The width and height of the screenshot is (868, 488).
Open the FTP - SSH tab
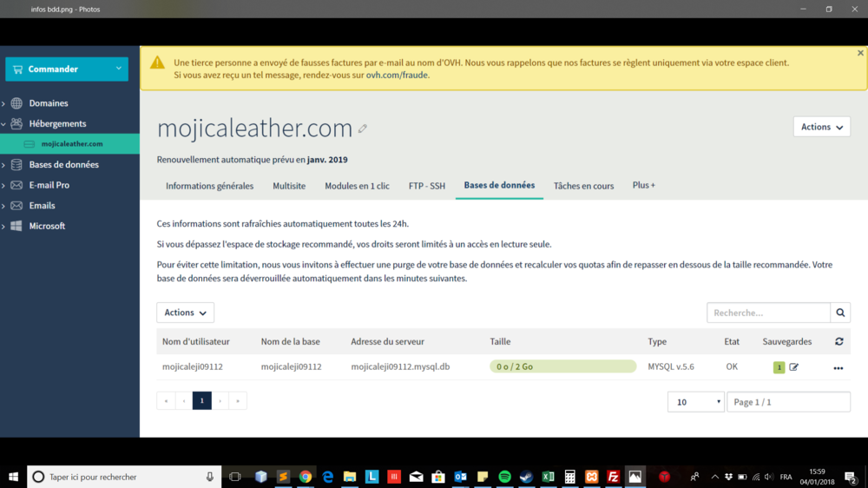(x=427, y=186)
